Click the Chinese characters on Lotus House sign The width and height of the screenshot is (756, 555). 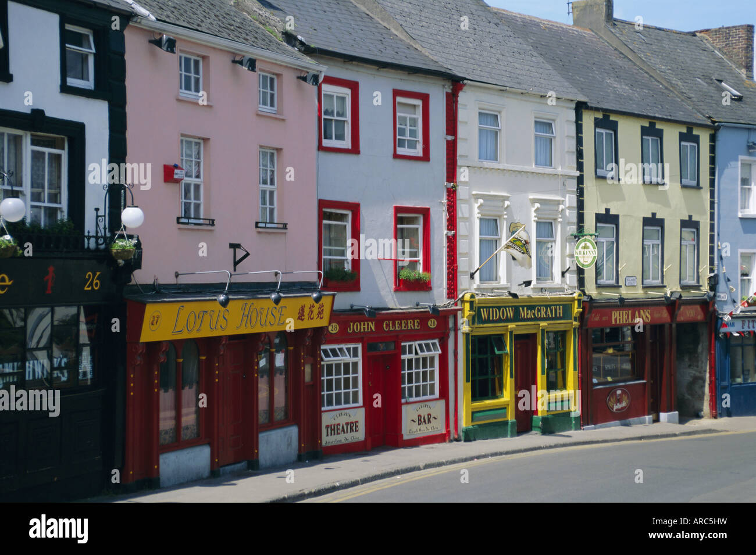[x=309, y=313]
